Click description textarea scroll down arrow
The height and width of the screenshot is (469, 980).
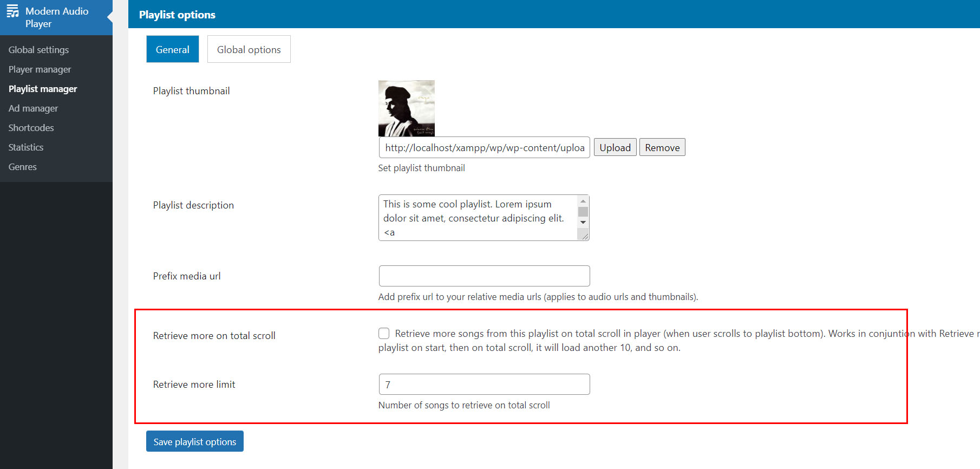pyautogui.click(x=583, y=223)
